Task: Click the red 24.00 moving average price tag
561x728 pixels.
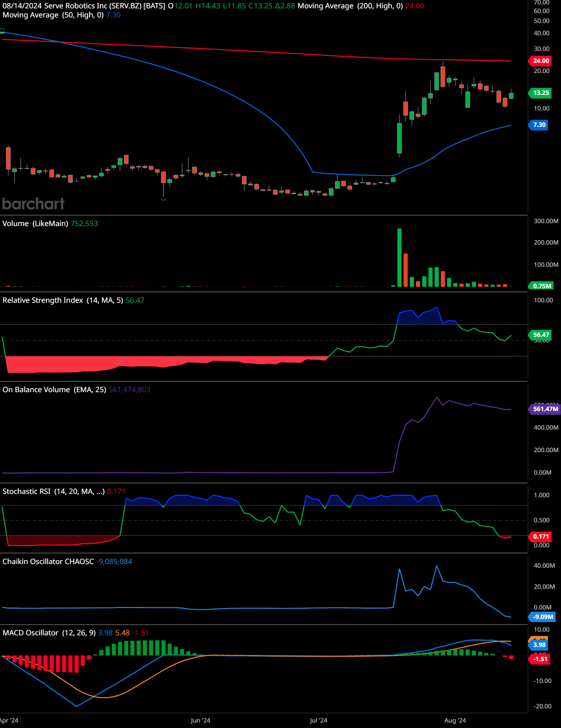Action: [540, 61]
